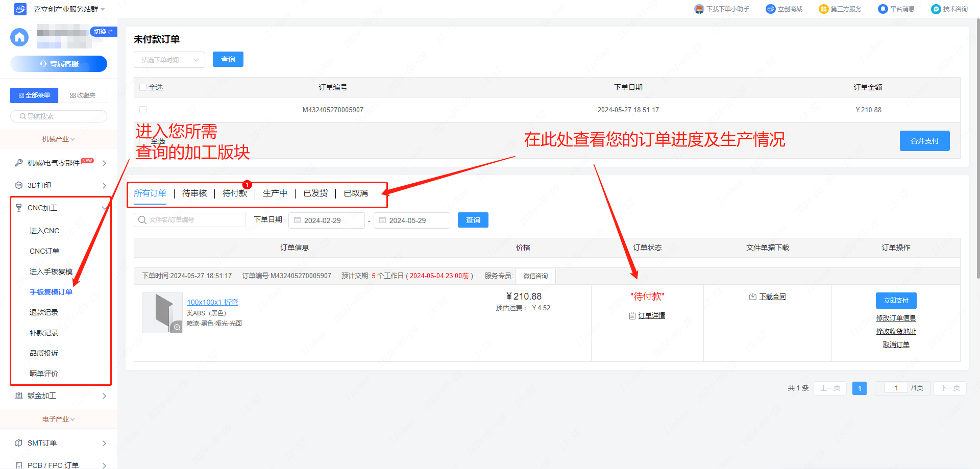Click the page 1 pagination button

coord(860,388)
